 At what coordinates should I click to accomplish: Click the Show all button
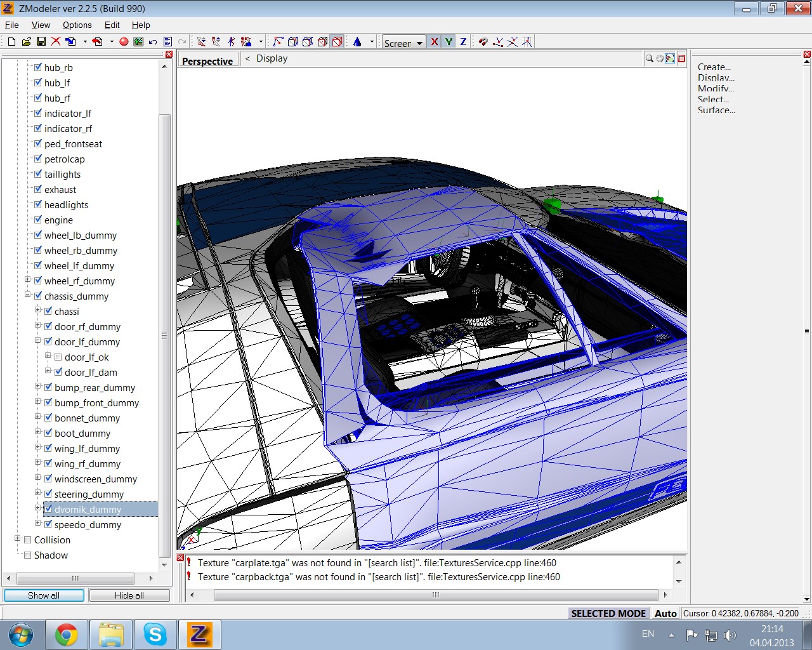(x=44, y=595)
